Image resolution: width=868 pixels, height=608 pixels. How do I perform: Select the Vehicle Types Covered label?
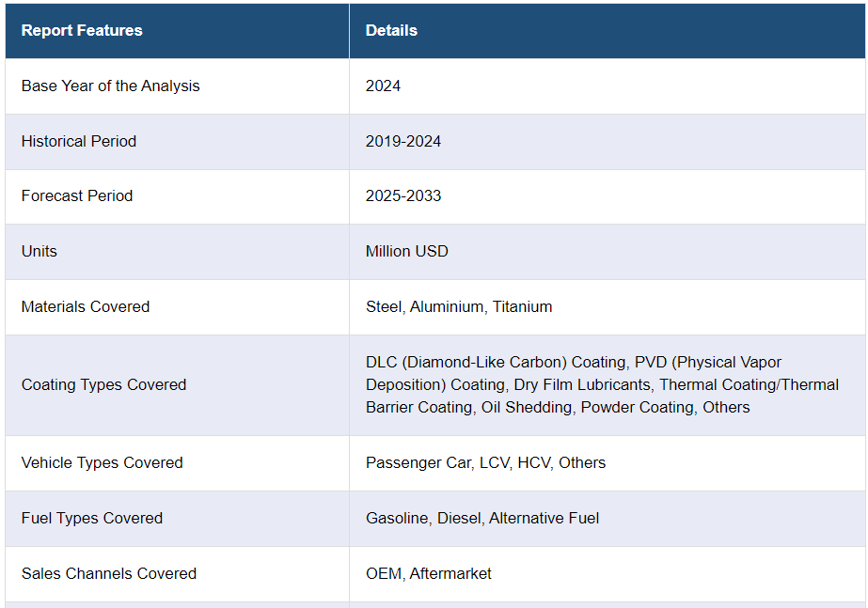click(102, 462)
